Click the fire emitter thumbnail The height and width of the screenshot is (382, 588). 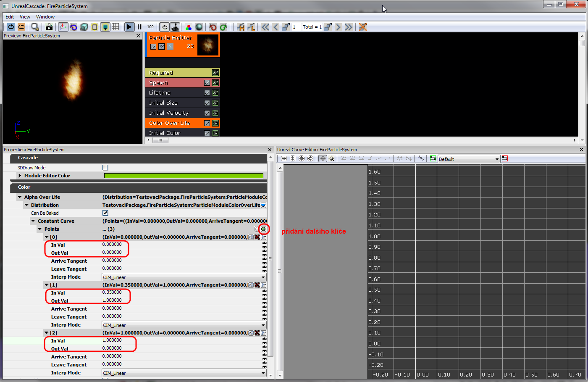point(208,45)
